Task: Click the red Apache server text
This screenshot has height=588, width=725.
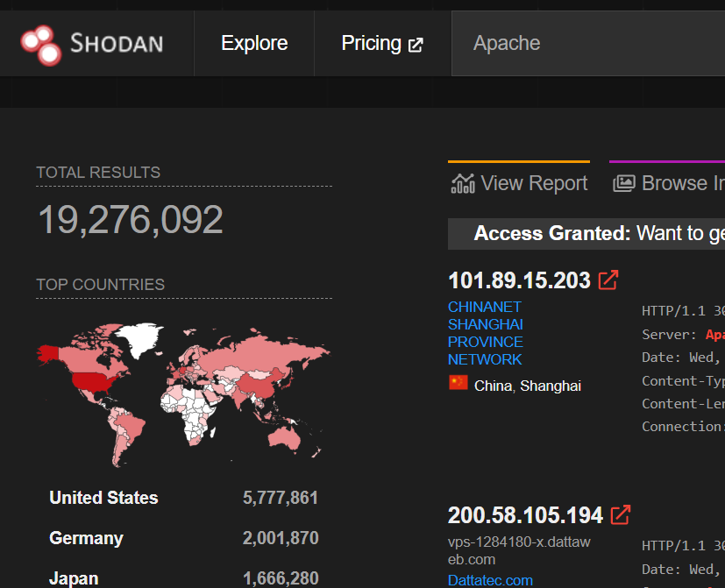Action: [714, 334]
